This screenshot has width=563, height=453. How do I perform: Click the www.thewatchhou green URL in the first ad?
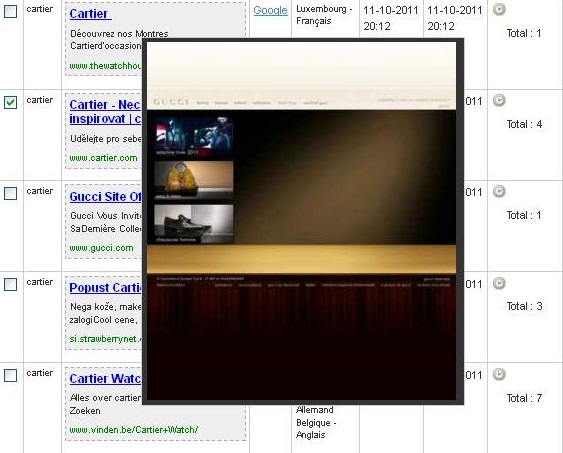(106, 66)
